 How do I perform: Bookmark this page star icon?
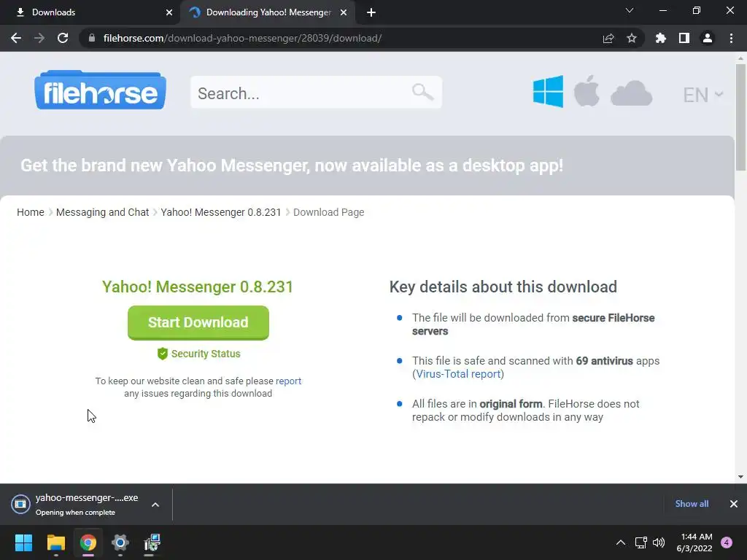tap(632, 38)
